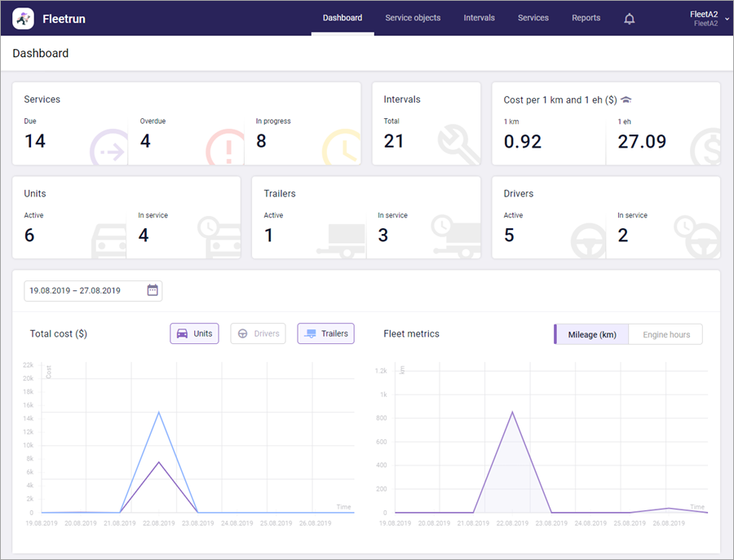Open the notifications bell

point(629,19)
